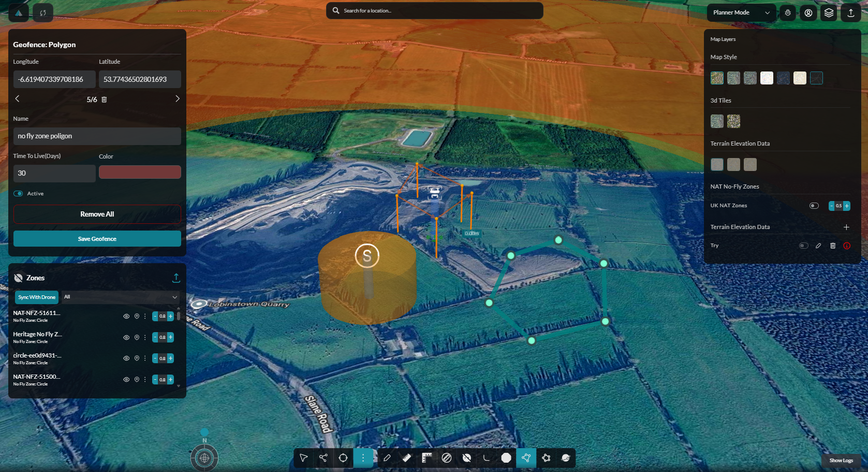Click the Longitude input field
Screen dimensions: 868x472
[54, 79]
